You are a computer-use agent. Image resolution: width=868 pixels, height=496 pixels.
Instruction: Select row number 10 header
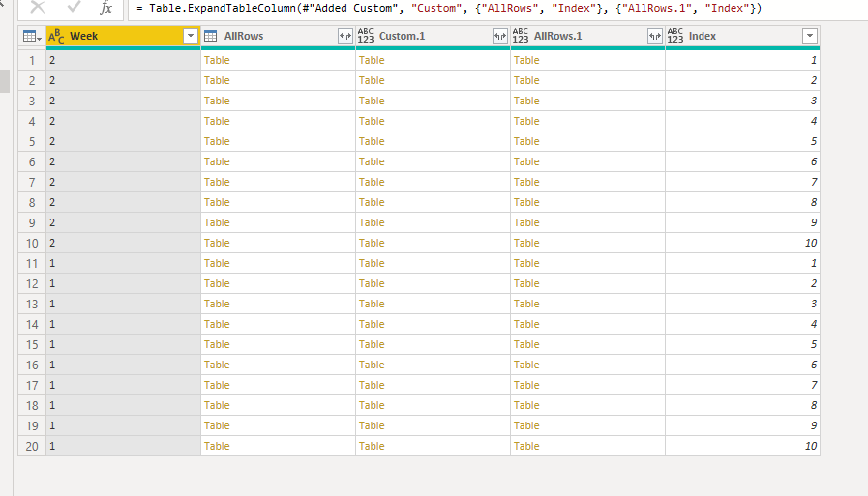(32, 243)
